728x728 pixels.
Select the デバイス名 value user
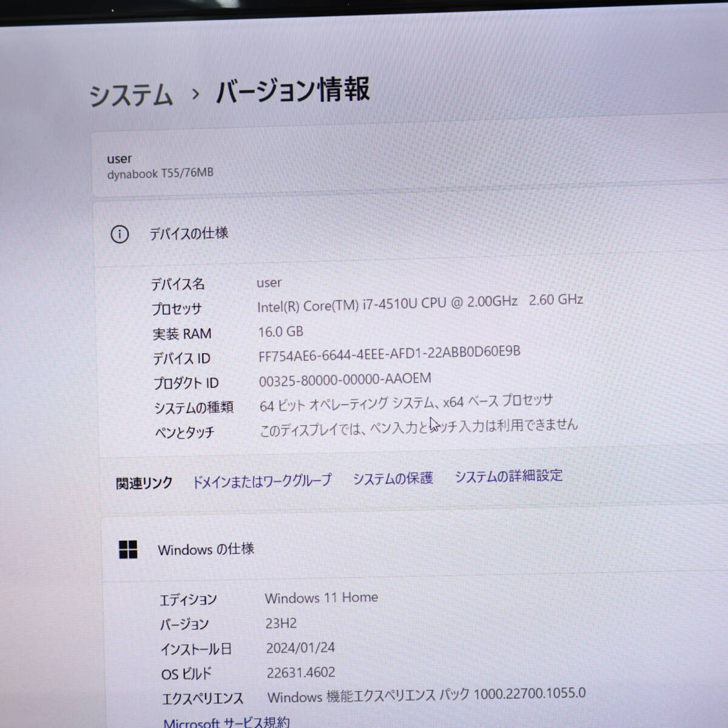pos(269,283)
